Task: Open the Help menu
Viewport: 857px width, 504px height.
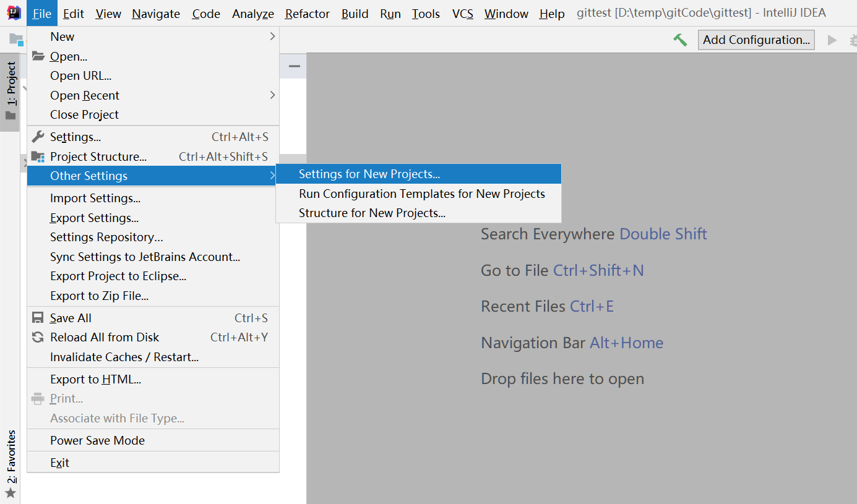Action: 552,14
